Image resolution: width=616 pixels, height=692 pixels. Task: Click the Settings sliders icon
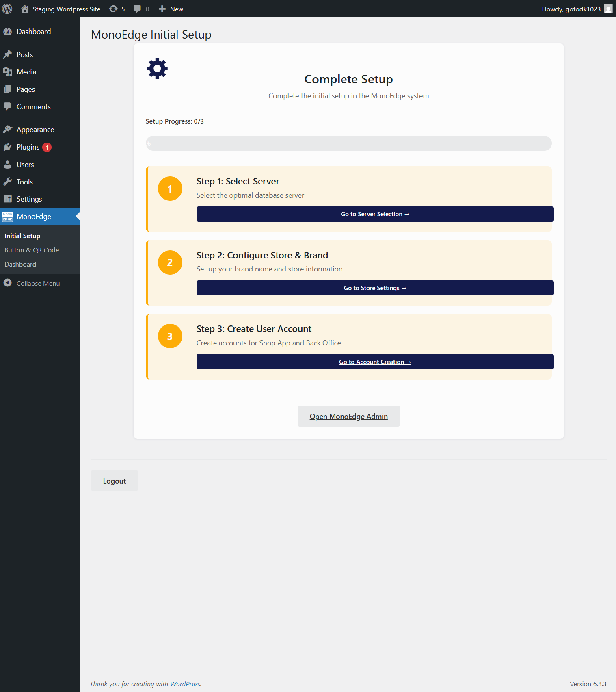[x=8, y=199]
